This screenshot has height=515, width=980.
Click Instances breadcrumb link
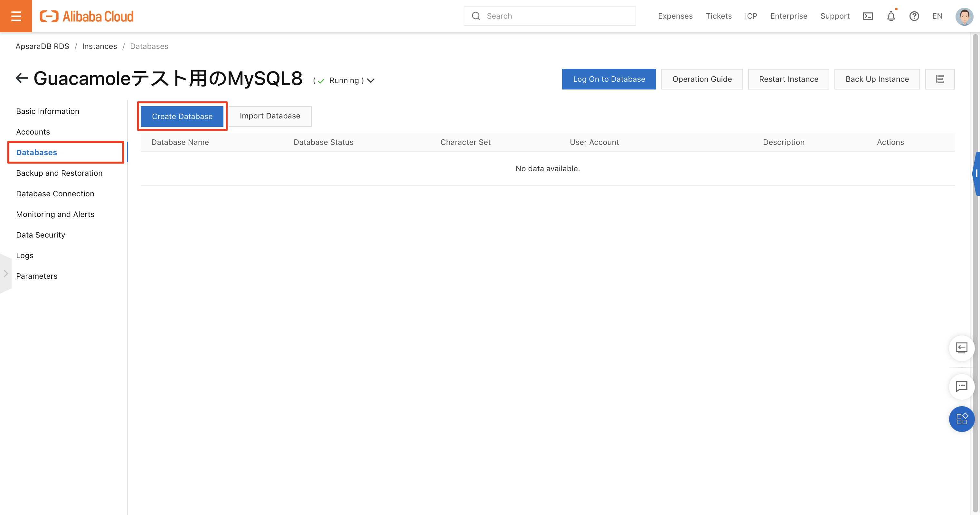100,46
